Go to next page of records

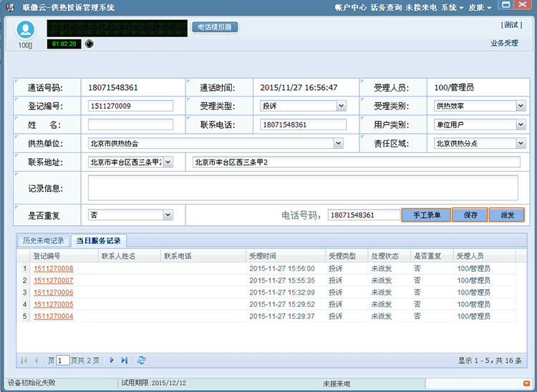pos(112,361)
